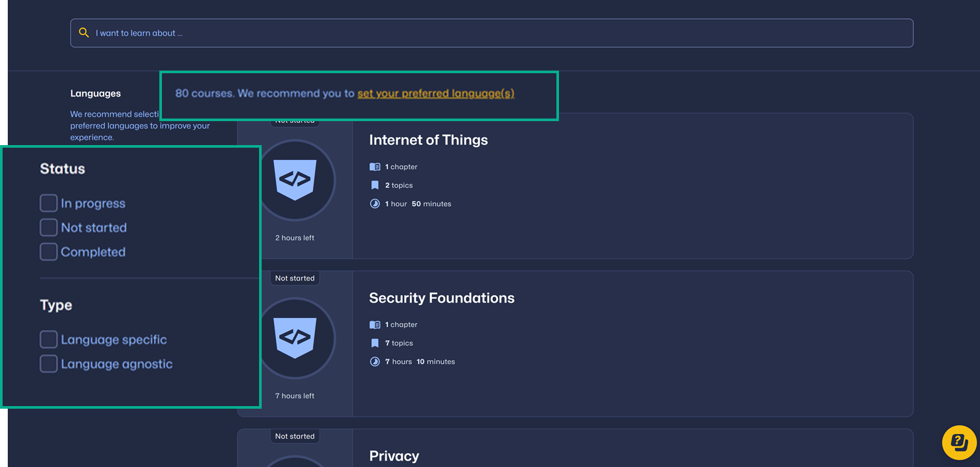Check the Not started status filter
This screenshot has height=467, width=980.
49,227
